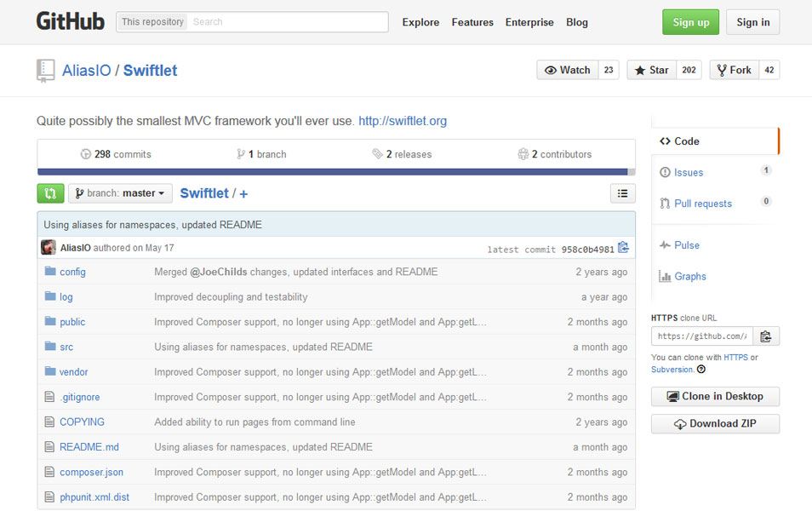
Task: Open Features in the top navigation
Action: pos(472,22)
